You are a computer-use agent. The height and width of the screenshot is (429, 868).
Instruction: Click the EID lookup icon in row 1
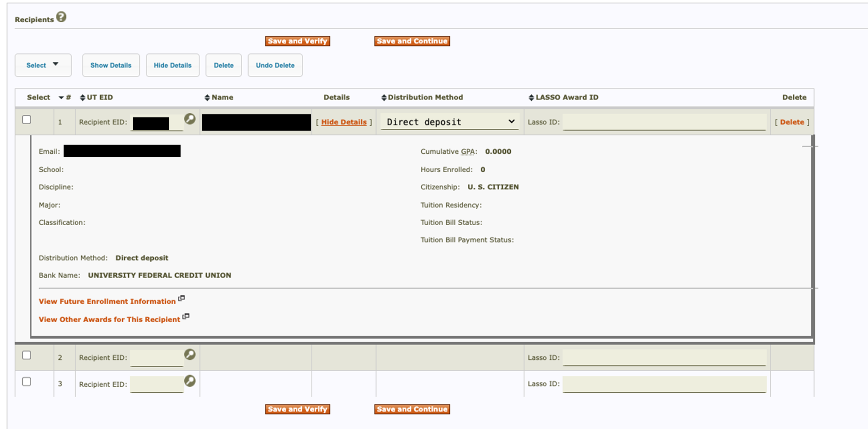pos(190,119)
